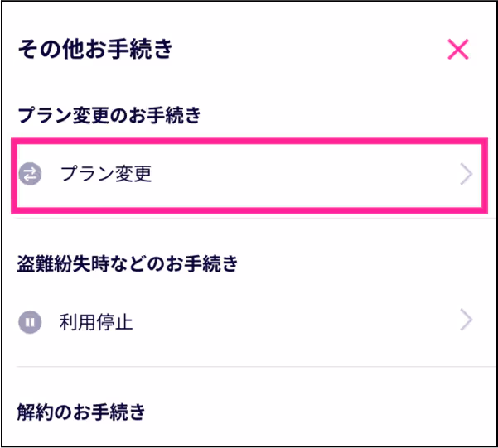Select the 利用停止 menu text
Viewport: 498px width, 448px height.
click(96, 321)
